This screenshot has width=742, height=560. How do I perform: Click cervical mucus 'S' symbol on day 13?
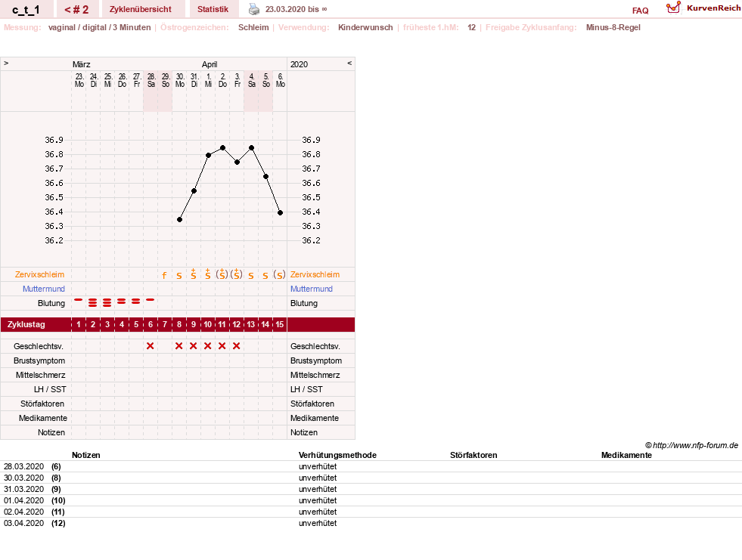251,275
